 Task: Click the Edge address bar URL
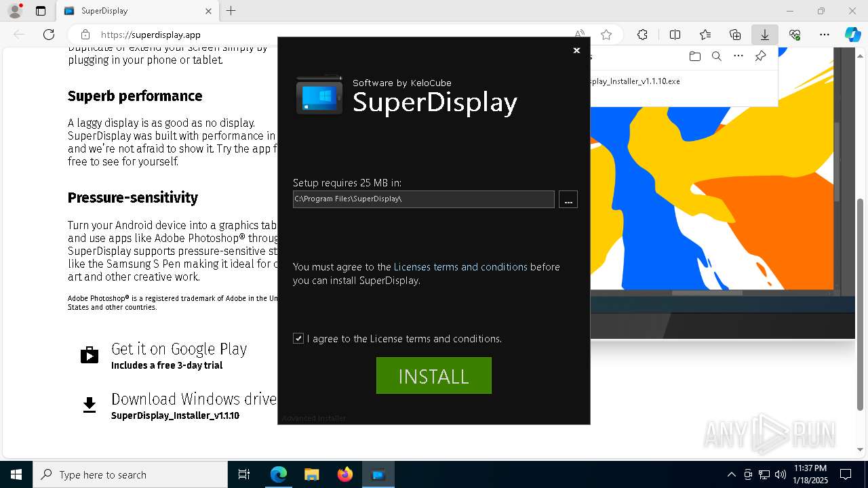[x=151, y=35]
